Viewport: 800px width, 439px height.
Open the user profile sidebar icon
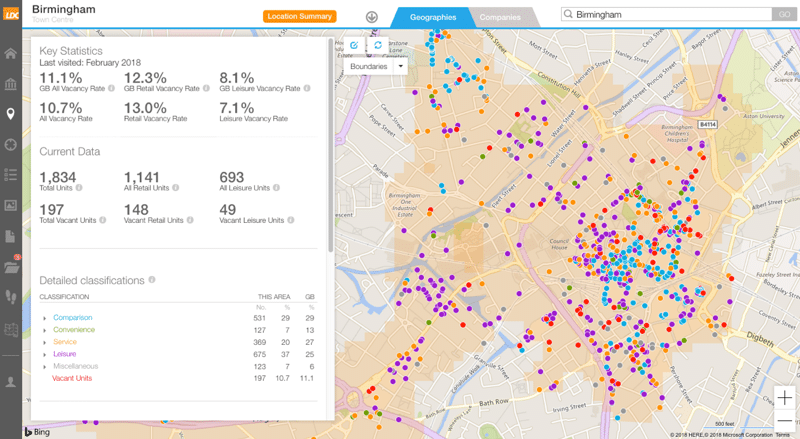pyautogui.click(x=11, y=381)
